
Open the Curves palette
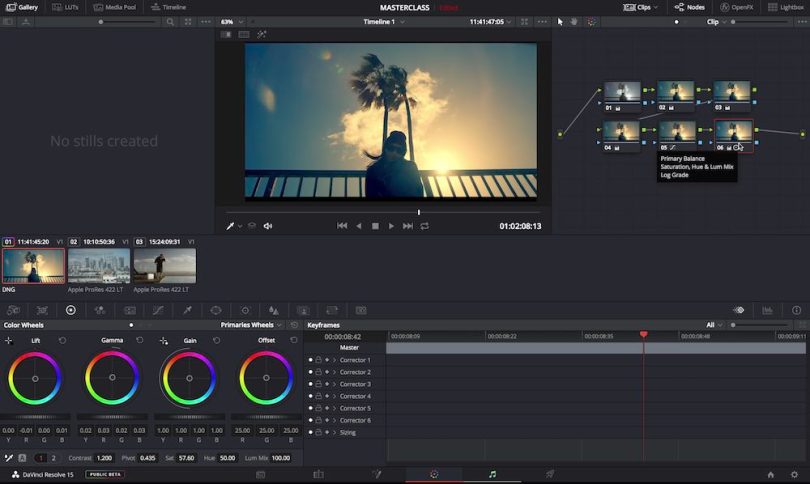(x=157, y=310)
